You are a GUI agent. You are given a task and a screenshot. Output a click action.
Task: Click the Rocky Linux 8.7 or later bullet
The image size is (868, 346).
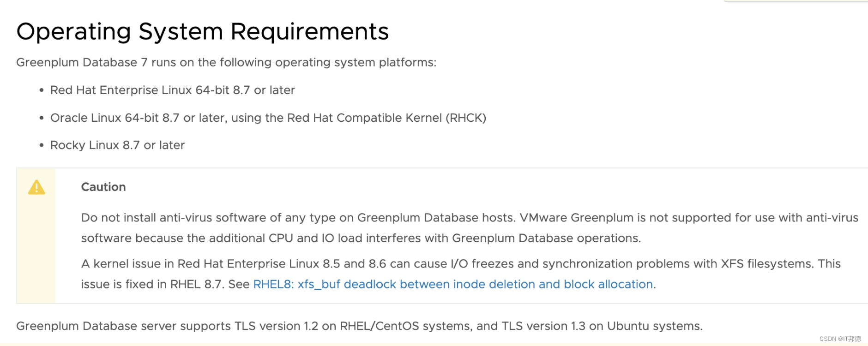[117, 145]
